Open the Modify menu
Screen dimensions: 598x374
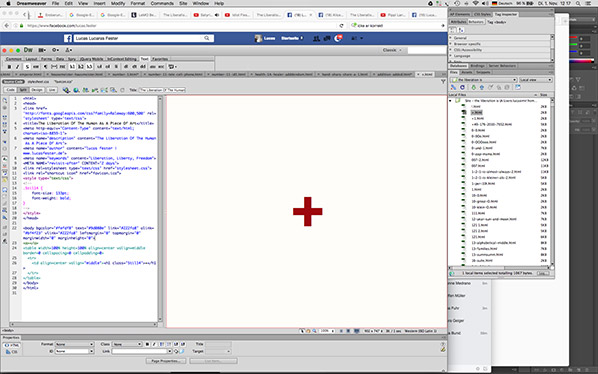(118, 3)
